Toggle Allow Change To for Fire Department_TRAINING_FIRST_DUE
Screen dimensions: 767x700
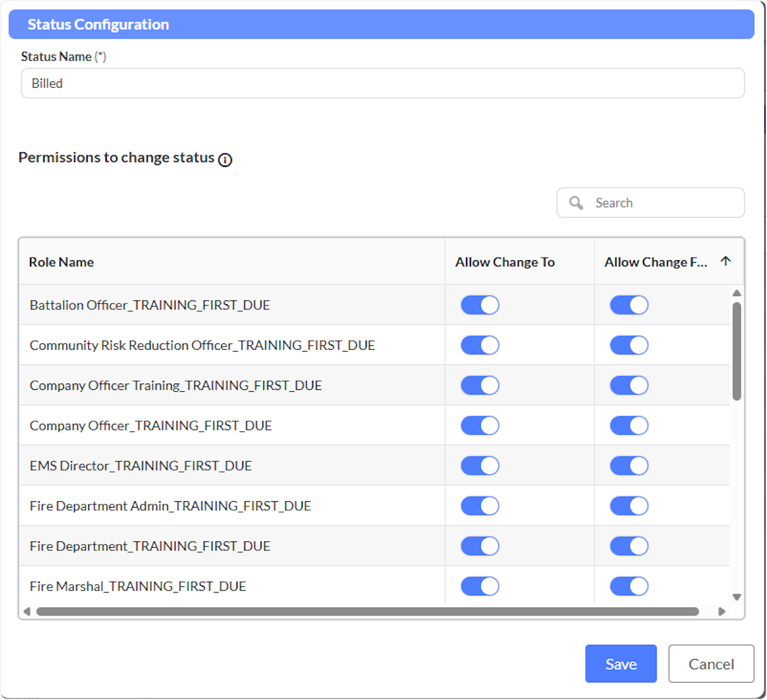(480, 546)
